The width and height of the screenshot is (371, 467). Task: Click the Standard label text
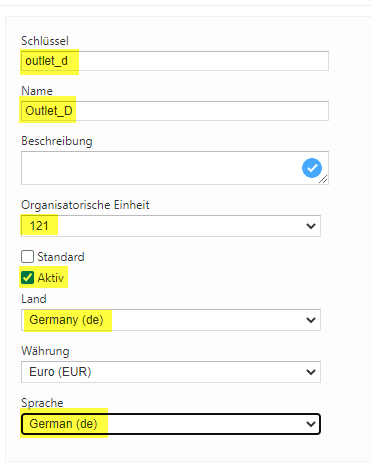point(61,257)
